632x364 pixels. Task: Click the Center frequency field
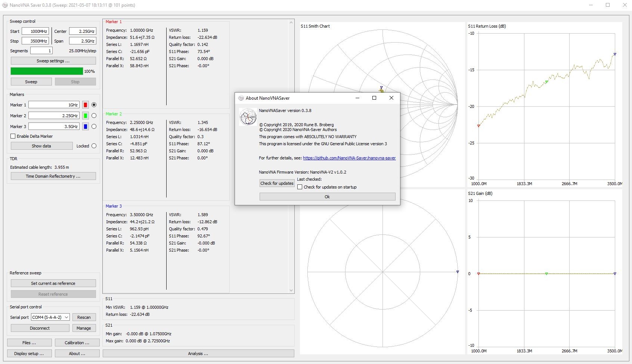point(83,31)
